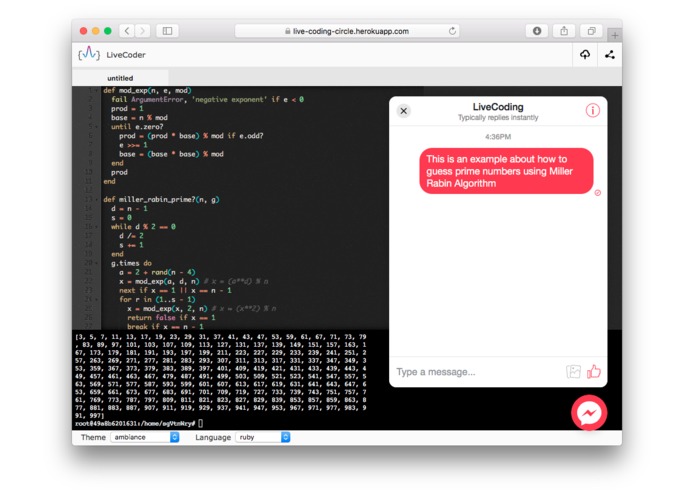Click the code line 'prod = 1'
Image resolution: width=695 pixels, height=494 pixels.
tap(127, 109)
